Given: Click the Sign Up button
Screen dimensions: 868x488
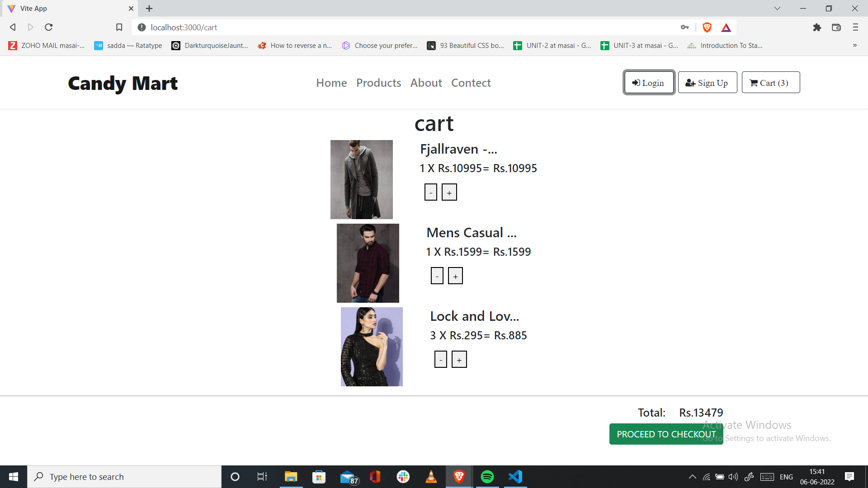Looking at the screenshot, I should click(707, 82).
